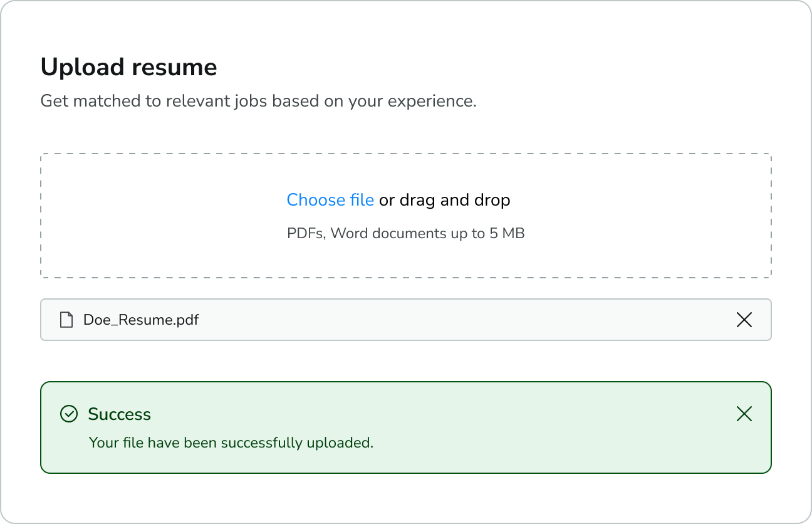Dismiss the Success notification banner
Viewport: 812px width, 524px height.
(744, 414)
